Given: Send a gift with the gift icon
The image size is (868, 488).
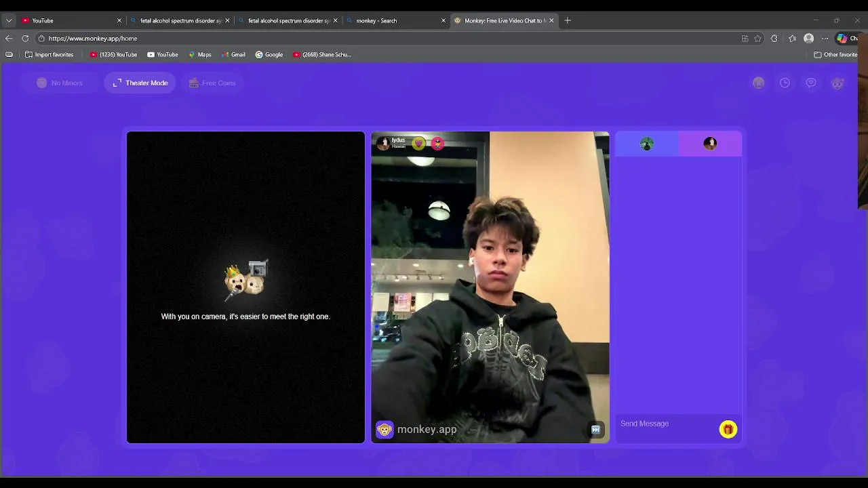Looking at the screenshot, I should (x=728, y=429).
